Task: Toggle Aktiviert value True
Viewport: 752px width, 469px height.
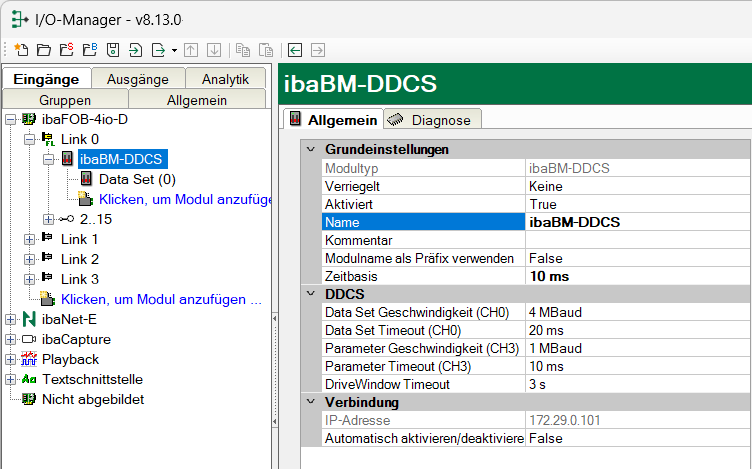Action: click(x=638, y=204)
